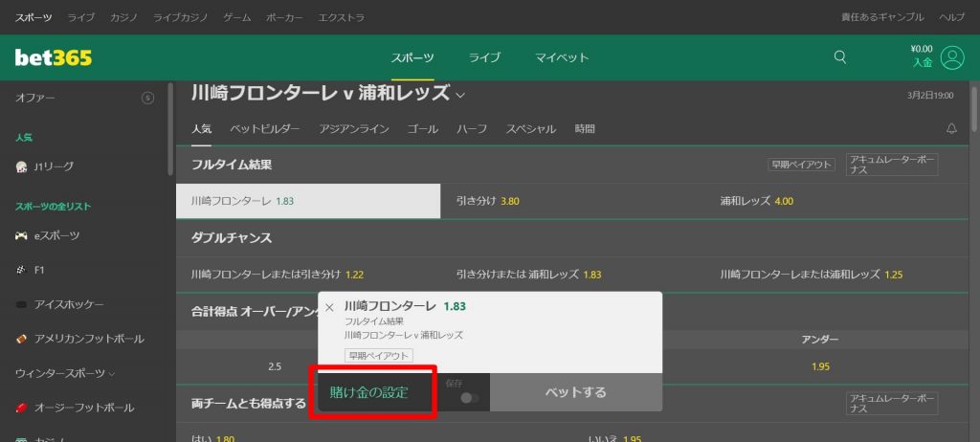Close the bet slip with the X
This screenshot has height=442, width=980.
(329, 308)
